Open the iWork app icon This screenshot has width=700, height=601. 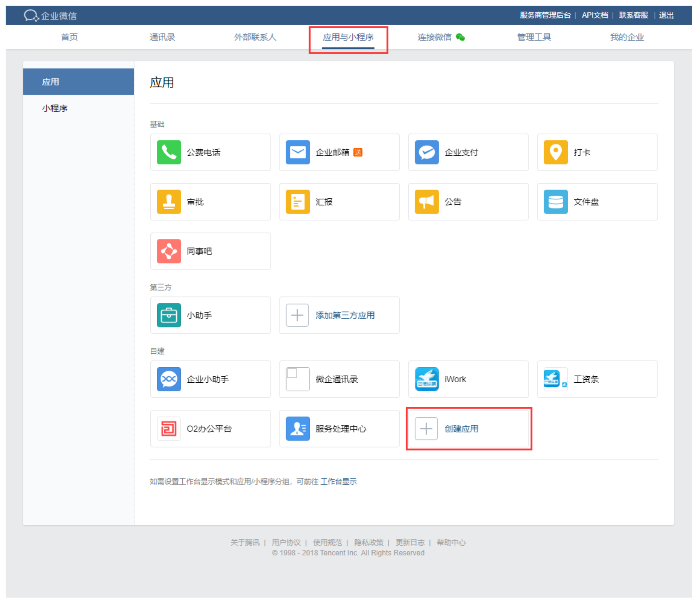pyautogui.click(x=426, y=379)
